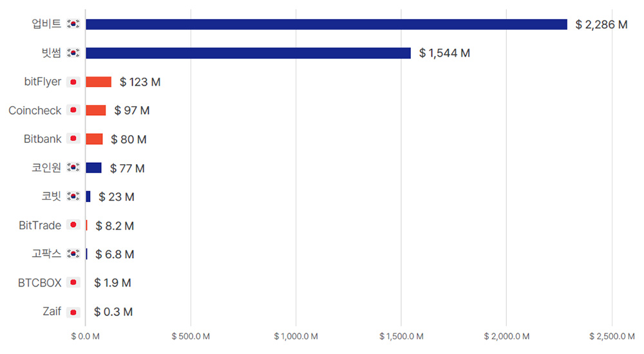Click the Japan flag beside BTCBOX
The width and height of the screenshot is (644, 354).
(73, 282)
